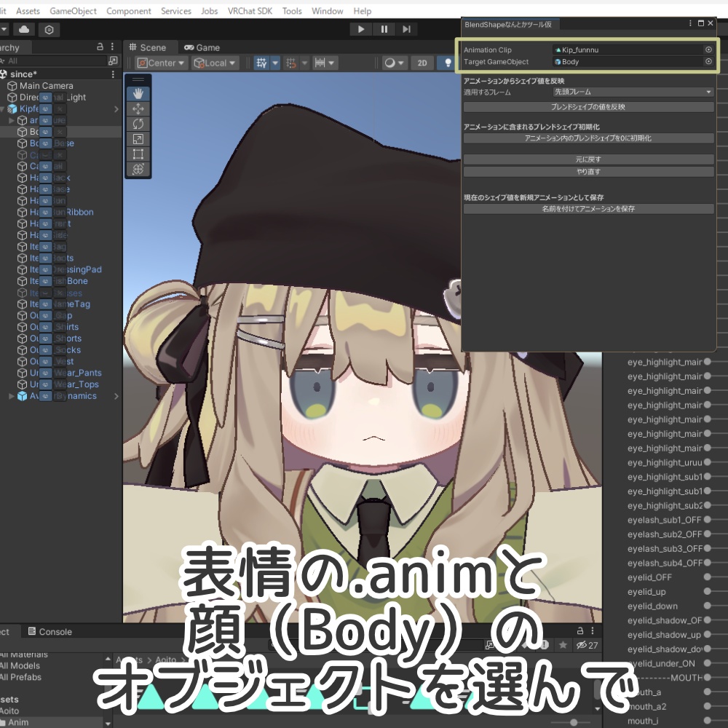Toggle the Hierarchy panel lock

(100, 47)
